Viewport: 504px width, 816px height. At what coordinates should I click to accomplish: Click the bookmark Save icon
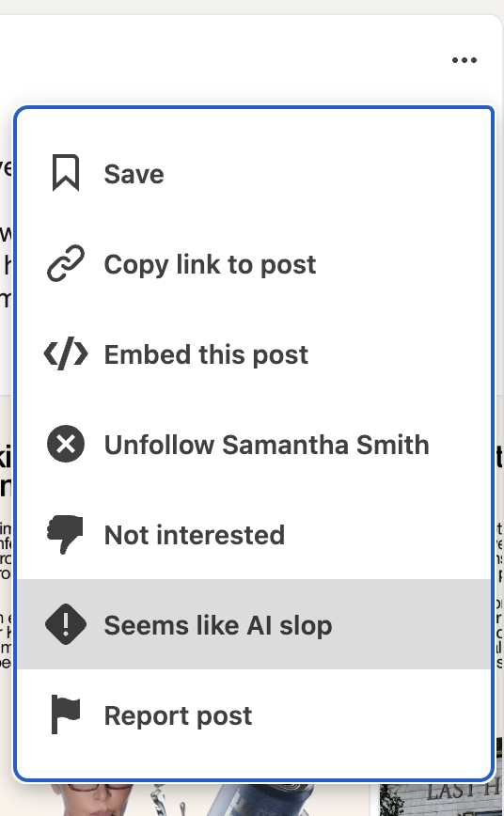coord(66,173)
